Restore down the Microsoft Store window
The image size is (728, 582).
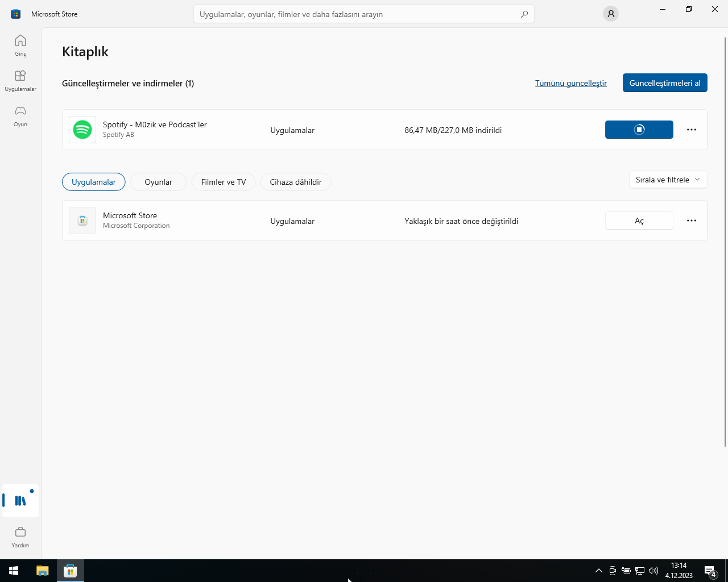point(689,9)
